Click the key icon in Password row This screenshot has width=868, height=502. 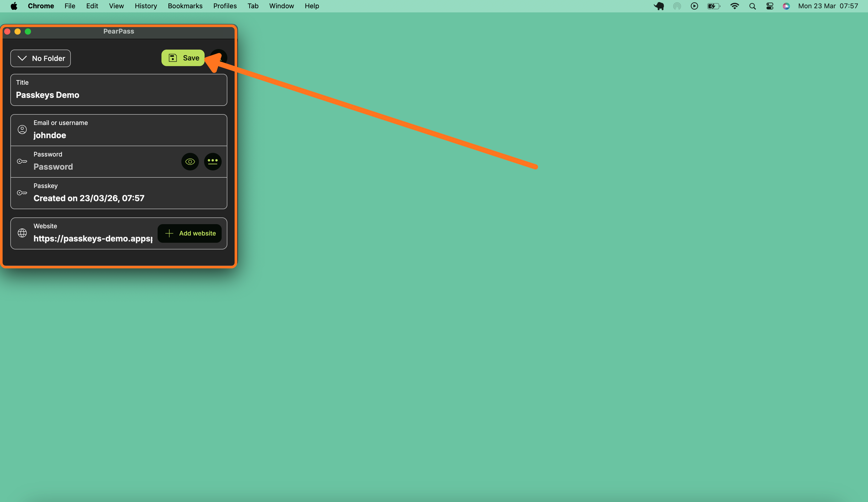(x=22, y=161)
